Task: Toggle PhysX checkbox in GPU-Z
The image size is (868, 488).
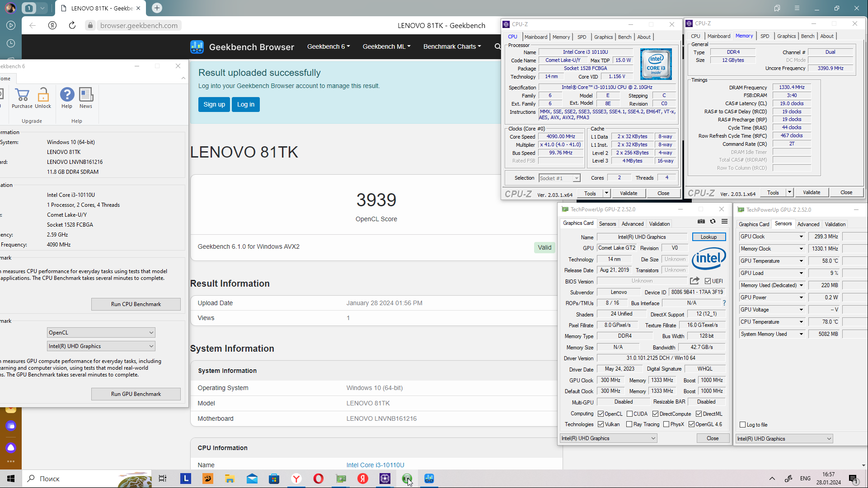Action: click(x=666, y=424)
